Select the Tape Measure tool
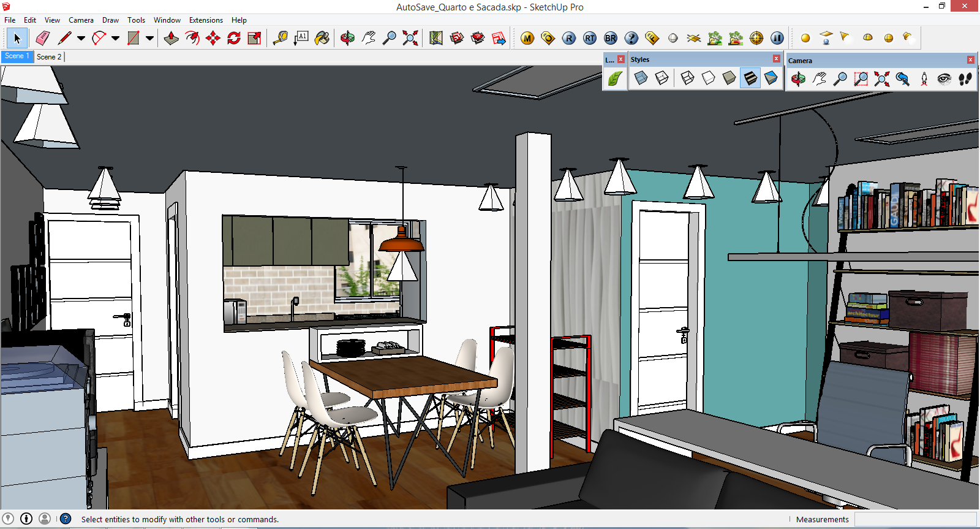 tap(281, 38)
